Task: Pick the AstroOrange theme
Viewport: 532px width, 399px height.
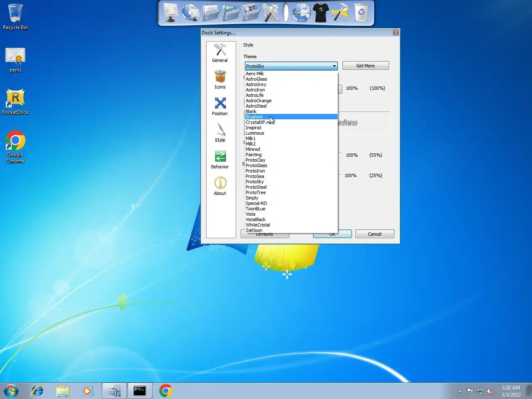Action: click(291, 101)
